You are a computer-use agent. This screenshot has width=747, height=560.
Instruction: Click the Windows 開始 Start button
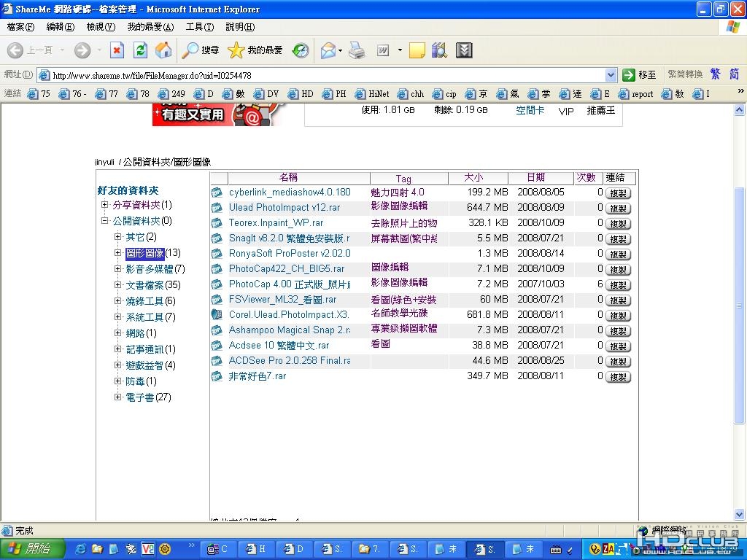pos(29,549)
